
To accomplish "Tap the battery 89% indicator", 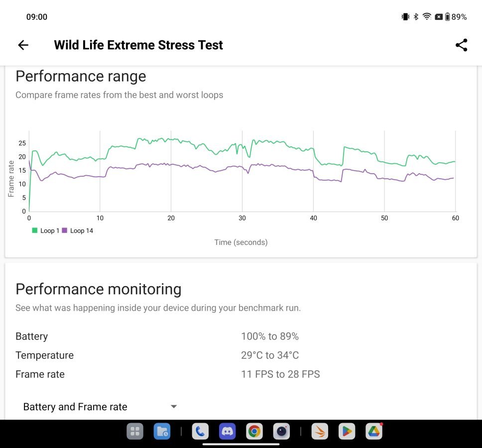I will pos(455,17).
